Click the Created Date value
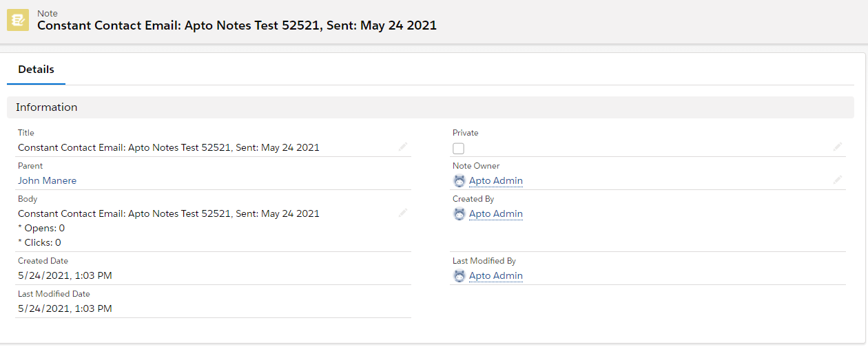The image size is (868, 347). point(65,275)
